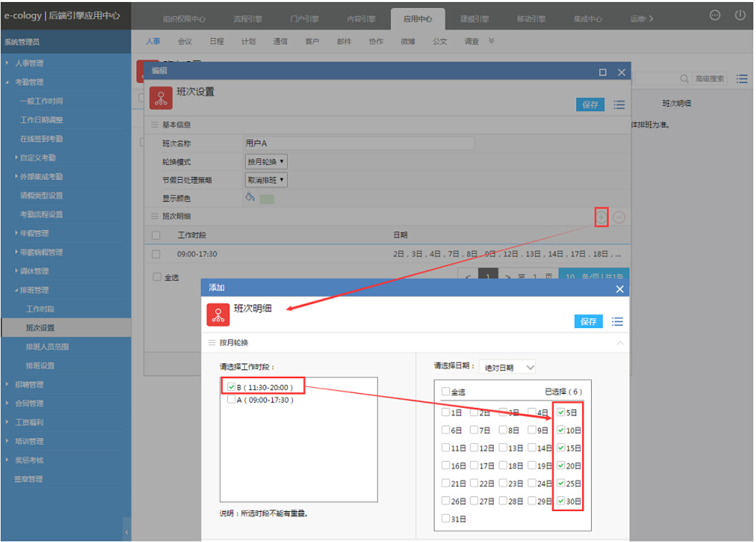Click 保存 button in the 添加 dialog
This screenshot has width=756, height=542.
point(588,322)
